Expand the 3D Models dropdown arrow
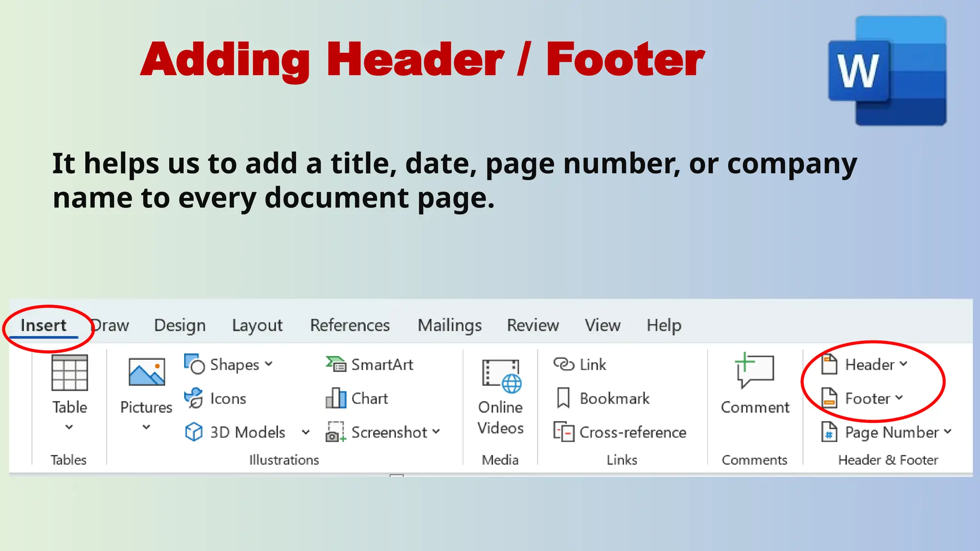 pyautogui.click(x=306, y=432)
